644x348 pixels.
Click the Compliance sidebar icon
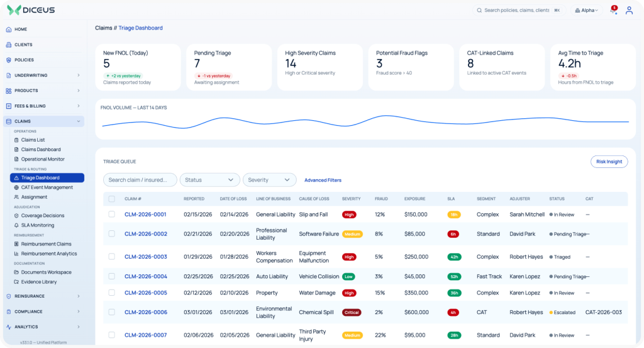tap(9, 312)
